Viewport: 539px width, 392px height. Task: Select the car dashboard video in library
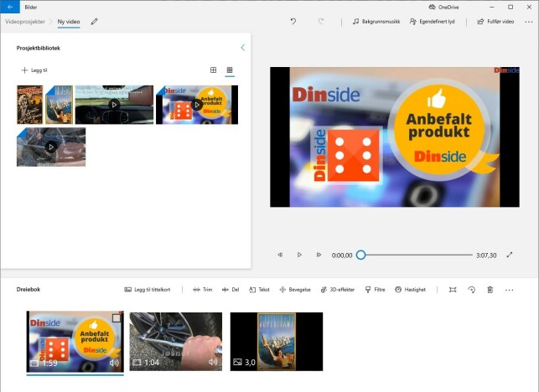[x=114, y=105]
